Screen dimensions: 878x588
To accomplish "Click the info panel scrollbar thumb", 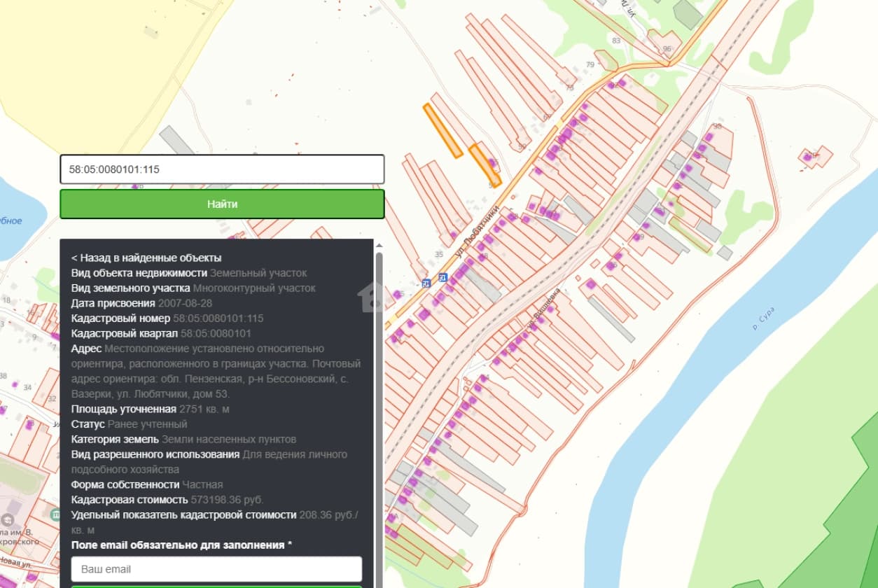I will tap(379, 420).
